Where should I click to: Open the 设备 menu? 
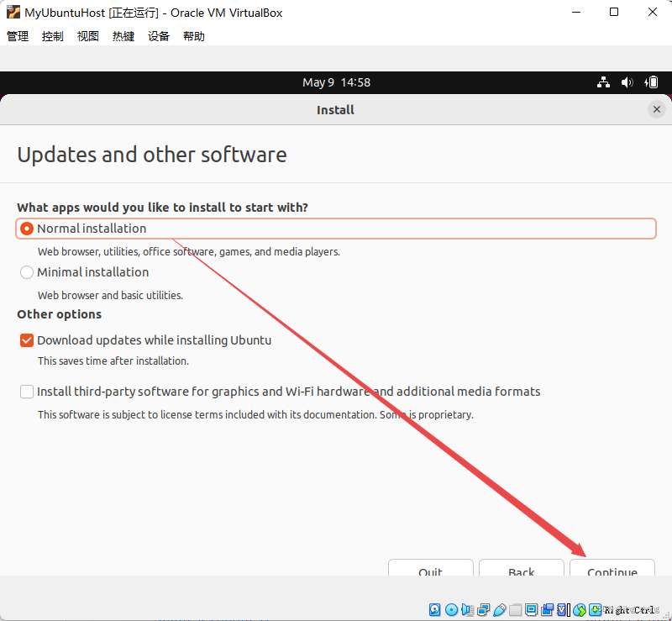coord(159,36)
